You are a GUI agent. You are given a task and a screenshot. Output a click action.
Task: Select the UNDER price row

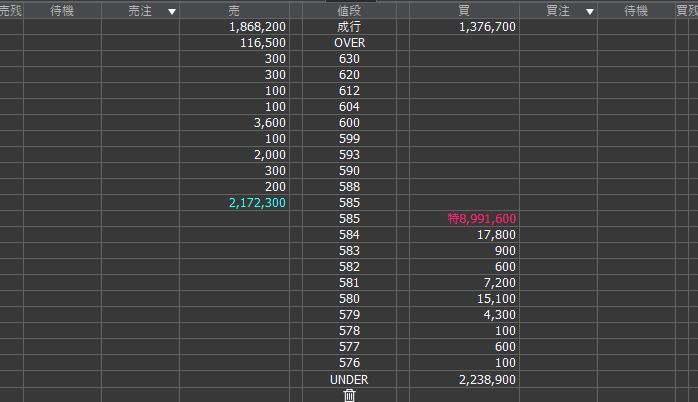click(x=349, y=380)
